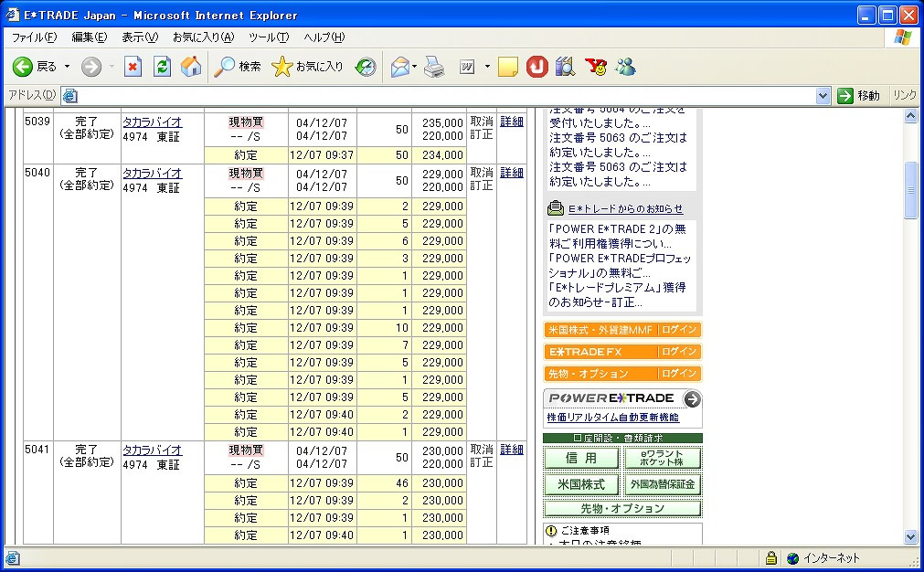Image resolution: width=924 pixels, height=572 pixels.
Task: Expand the Edit button dropdown arrow
Action: [487, 67]
